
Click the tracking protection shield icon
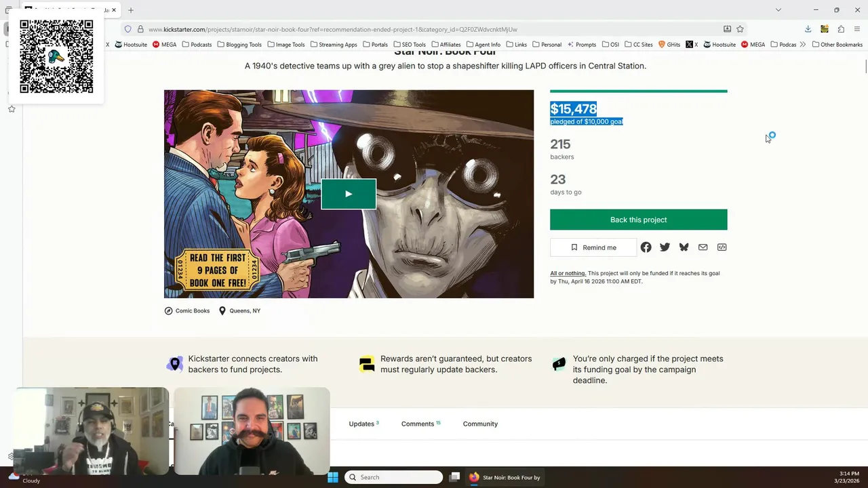(x=127, y=29)
